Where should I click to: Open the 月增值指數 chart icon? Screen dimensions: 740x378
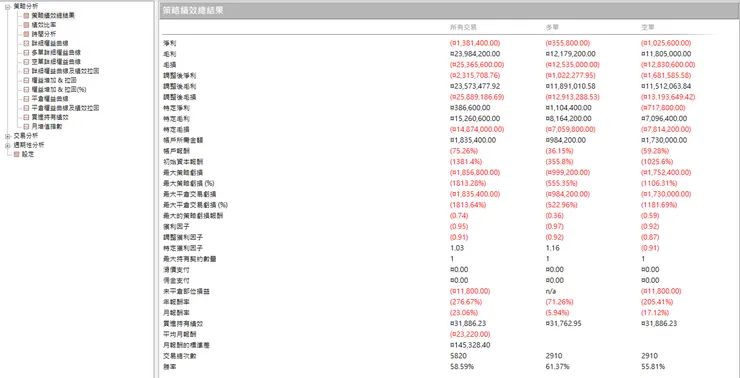pos(26,126)
